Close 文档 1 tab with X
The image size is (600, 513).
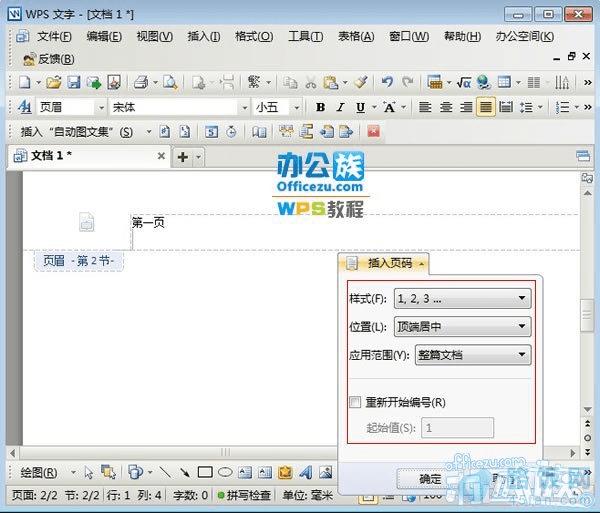tap(161, 156)
